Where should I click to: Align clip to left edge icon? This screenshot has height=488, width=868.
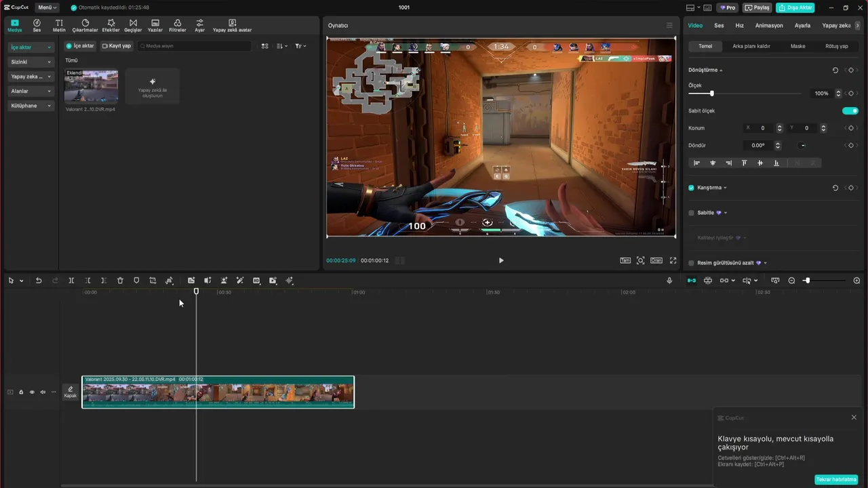click(x=696, y=163)
